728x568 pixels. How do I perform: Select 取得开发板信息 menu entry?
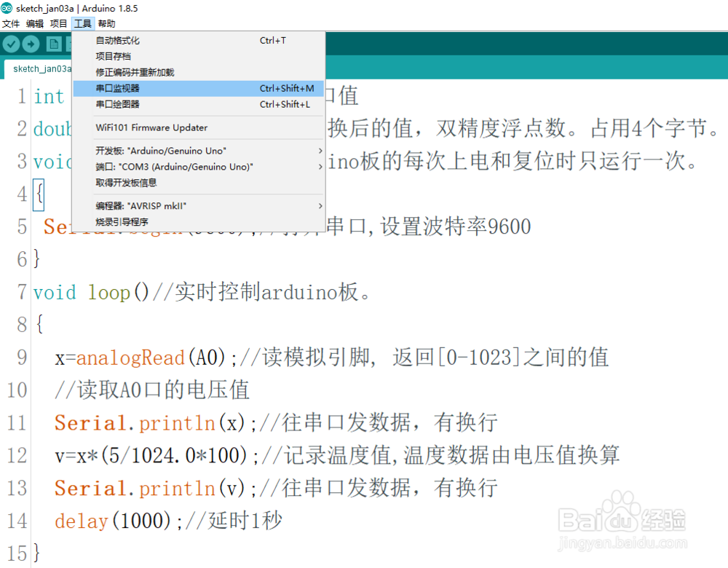coord(199,183)
